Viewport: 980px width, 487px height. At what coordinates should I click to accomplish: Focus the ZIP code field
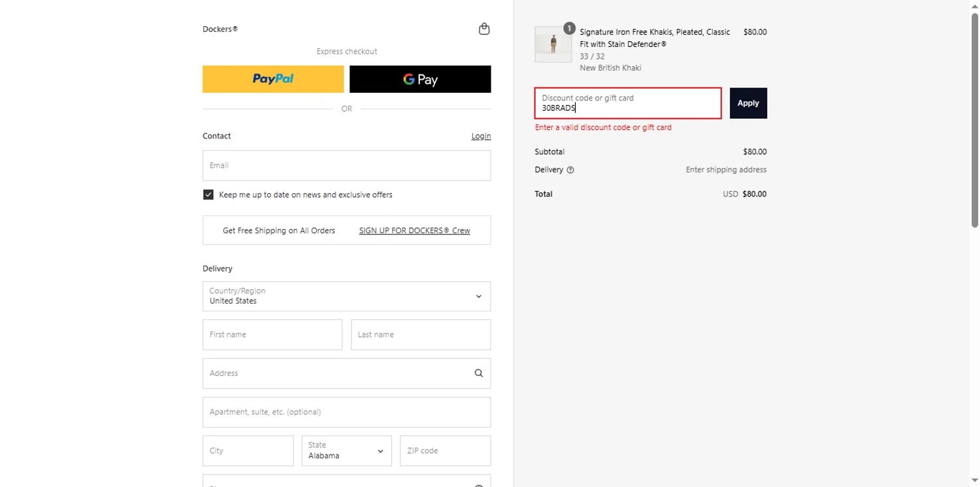pos(445,450)
